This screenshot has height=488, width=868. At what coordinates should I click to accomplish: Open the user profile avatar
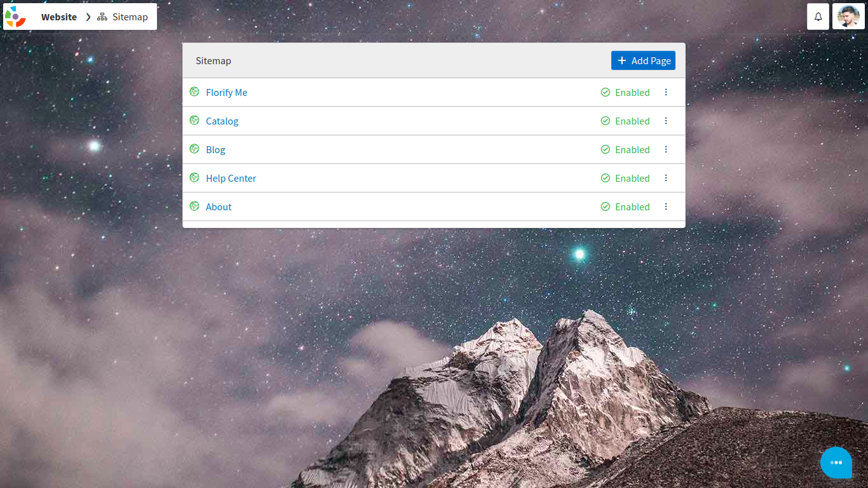click(848, 17)
